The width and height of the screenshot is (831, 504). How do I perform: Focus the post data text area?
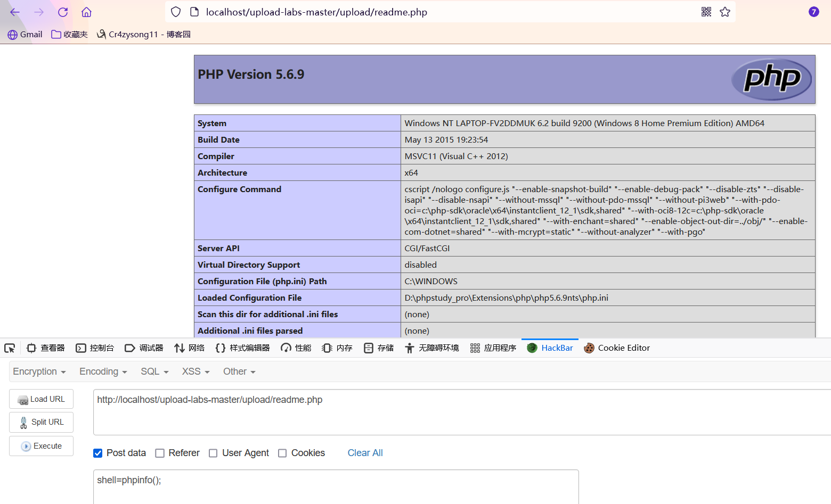(336, 486)
